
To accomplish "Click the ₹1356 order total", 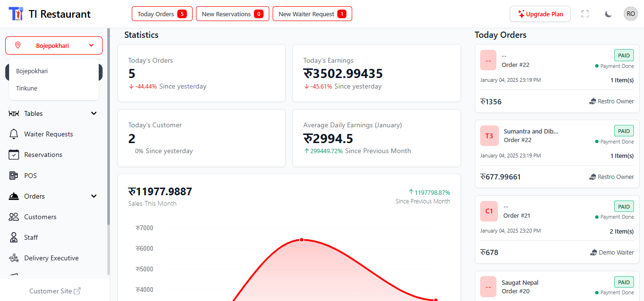I will coord(491,101).
